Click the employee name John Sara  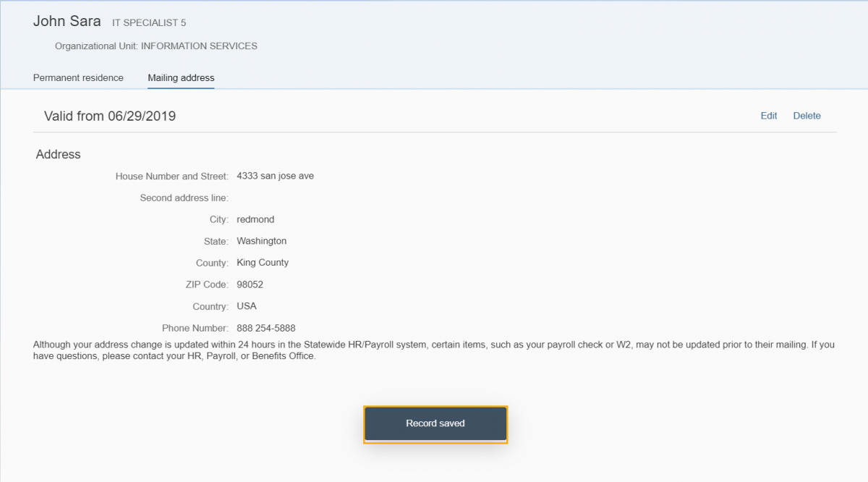coord(67,21)
